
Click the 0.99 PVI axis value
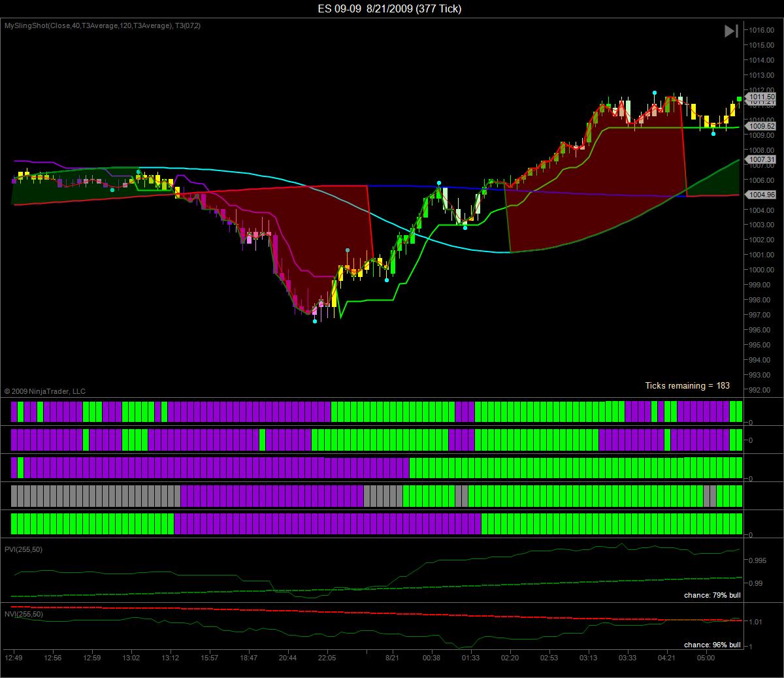756,583
